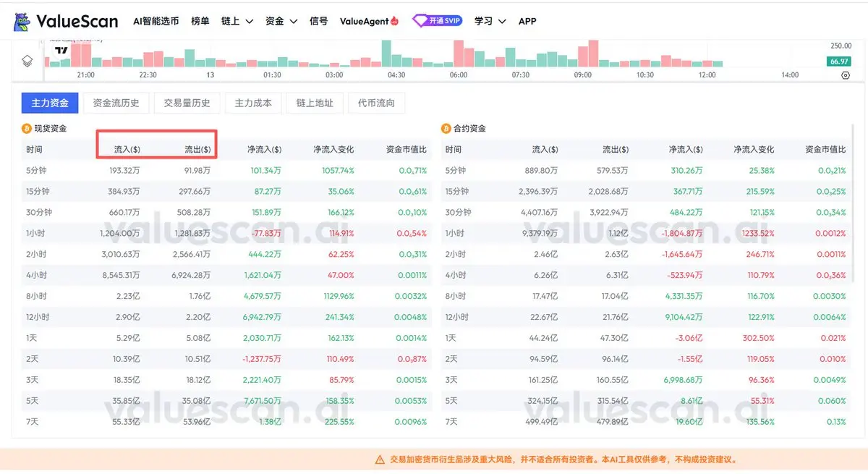Click the Bitcoin icon beside 现货资金
Viewport: 868px width, 474px height.
coord(27,129)
